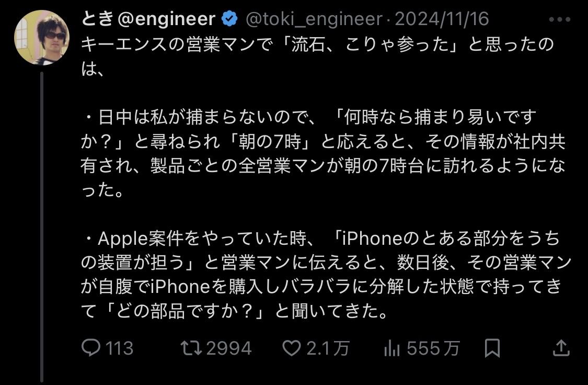This screenshot has width=588, height=385.
Task: Bookmark this tweet with the bookmark icon
Action: click(x=492, y=348)
